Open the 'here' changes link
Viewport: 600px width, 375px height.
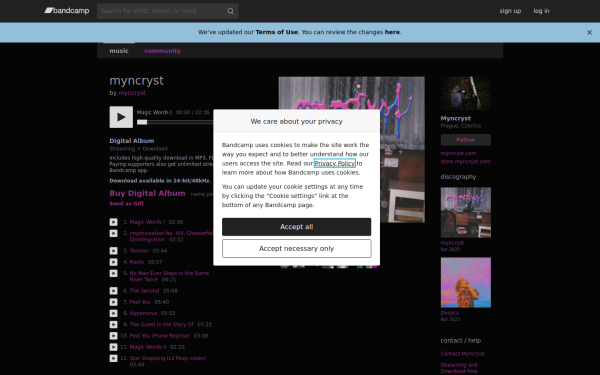[392, 32]
